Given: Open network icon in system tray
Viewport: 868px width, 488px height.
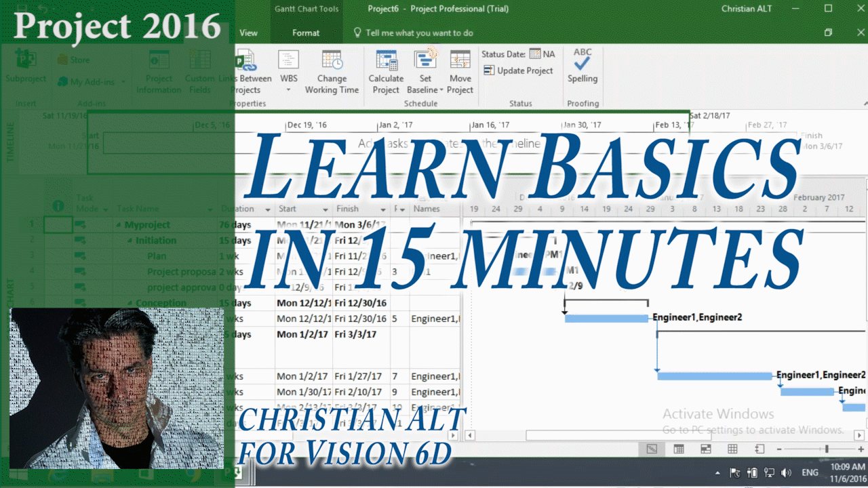Looking at the screenshot, I should pos(769,472).
